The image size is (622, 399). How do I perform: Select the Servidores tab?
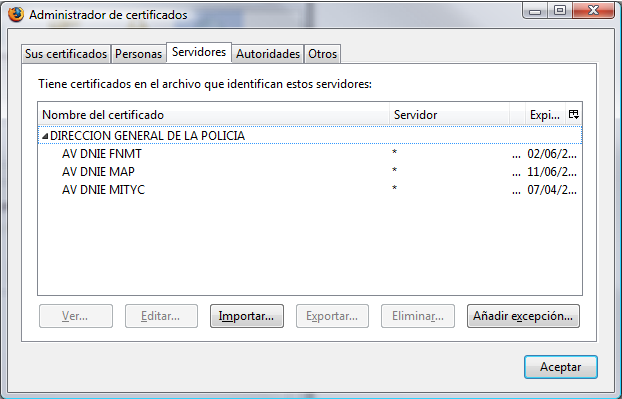click(x=199, y=52)
